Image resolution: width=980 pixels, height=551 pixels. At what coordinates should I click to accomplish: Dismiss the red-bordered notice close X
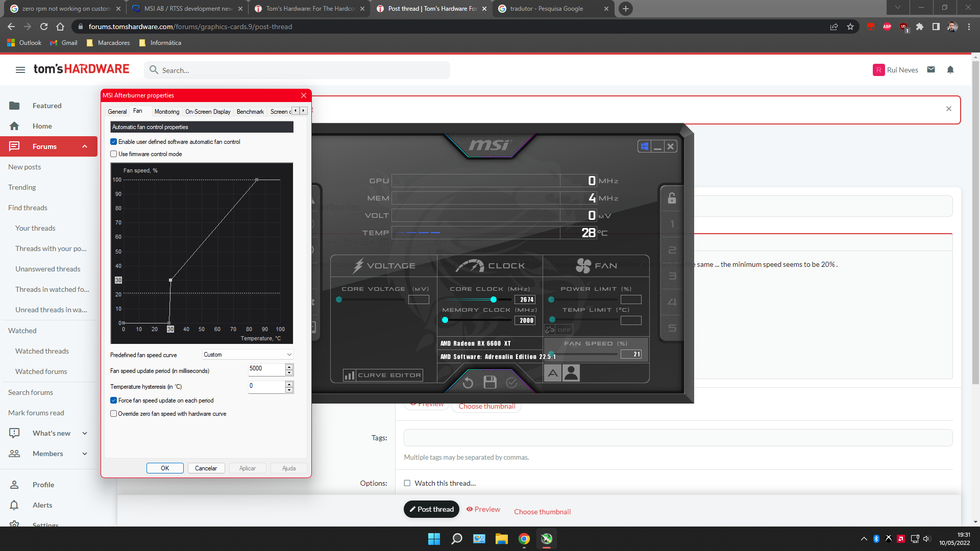tap(949, 109)
